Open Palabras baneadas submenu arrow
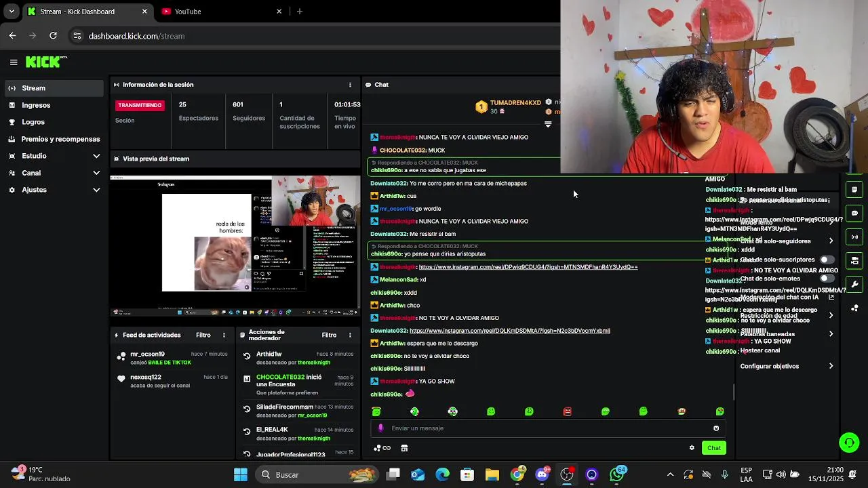868x488 pixels. [831, 334]
